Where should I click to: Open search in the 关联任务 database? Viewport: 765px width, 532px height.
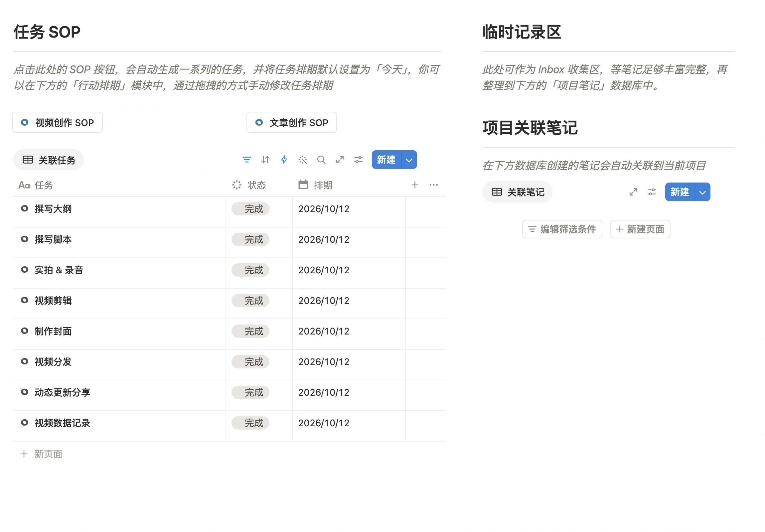pyautogui.click(x=321, y=160)
